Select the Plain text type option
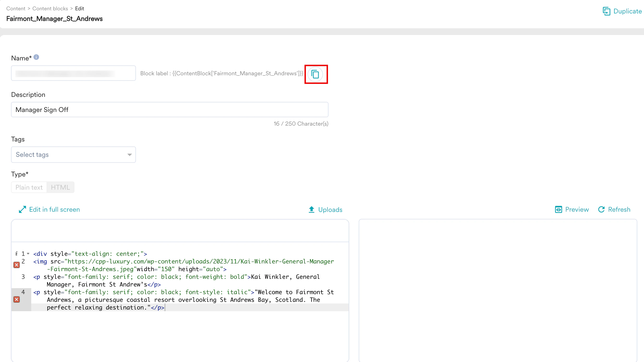Screen dimensions: 644x362 pos(29,187)
